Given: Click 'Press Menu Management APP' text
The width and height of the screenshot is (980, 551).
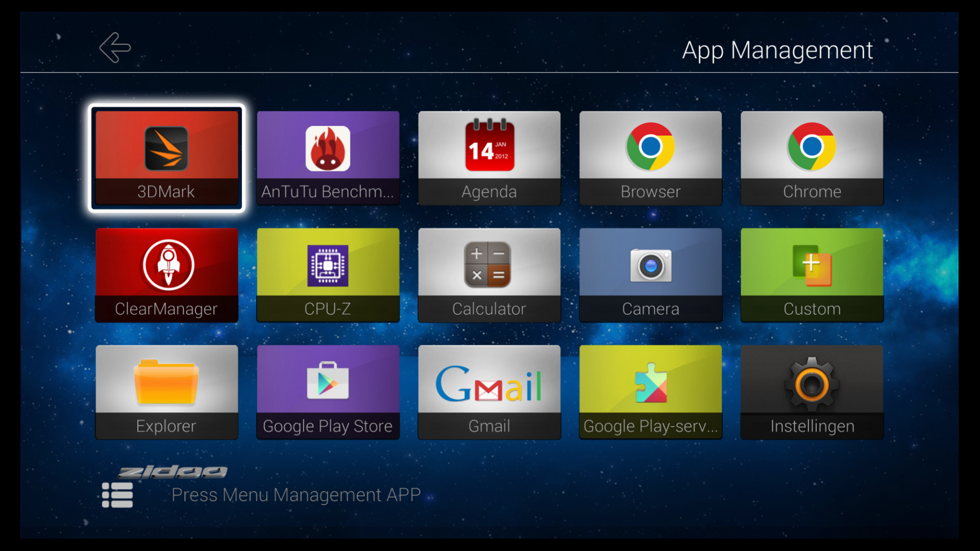Looking at the screenshot, I should tap(296, 495).
